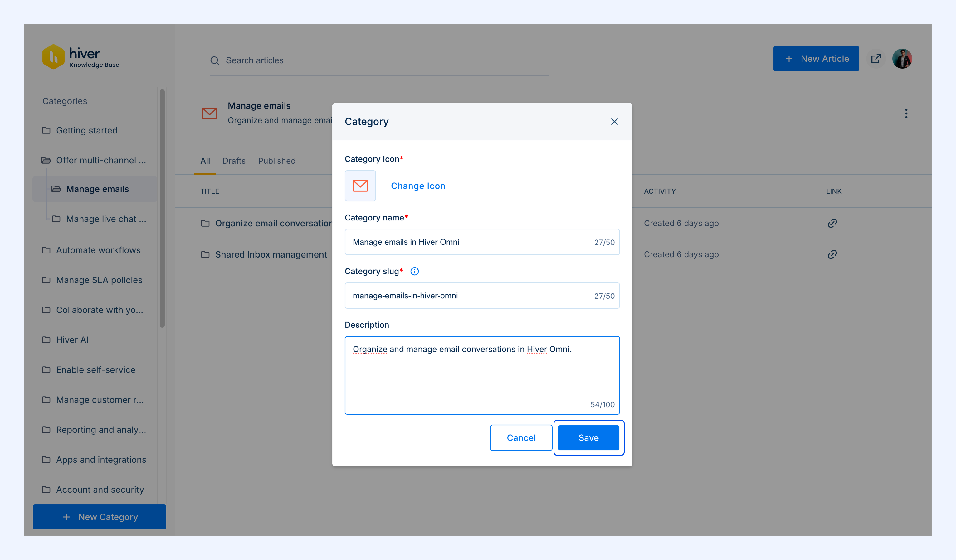
Task: Copy link for Organize email conversations row
Action: tap(832, 224)
